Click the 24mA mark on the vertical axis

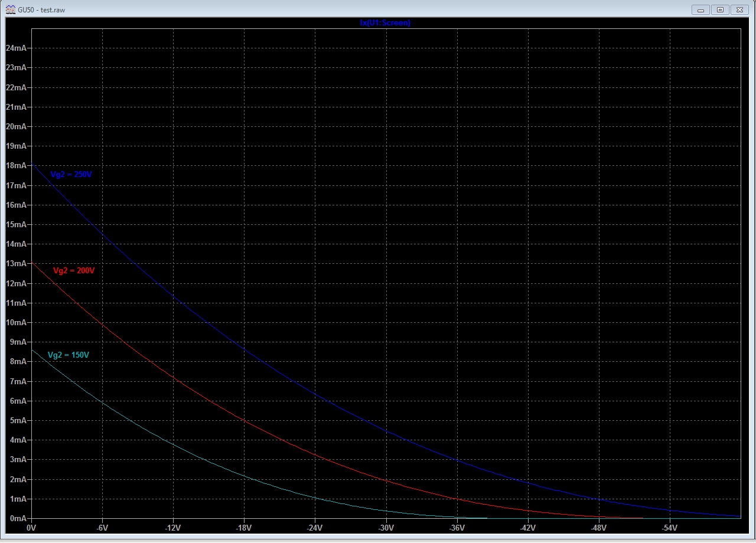[15, 48]
